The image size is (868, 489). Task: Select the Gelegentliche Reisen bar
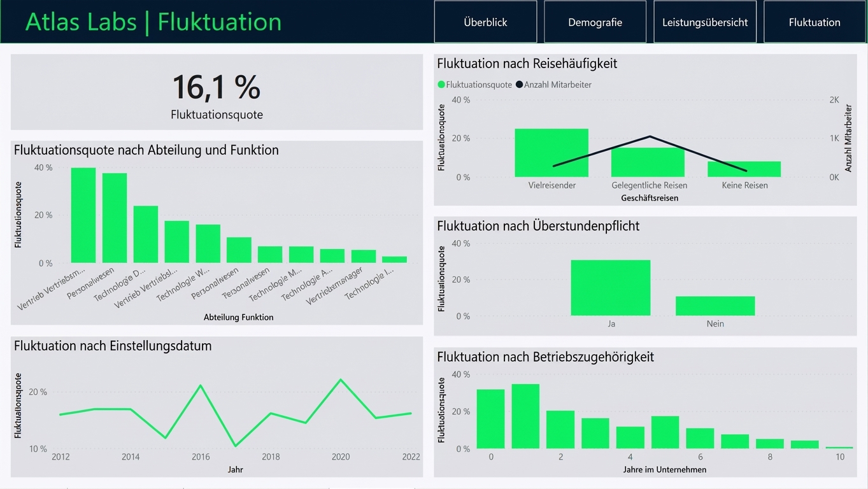(x=648, y=162)
